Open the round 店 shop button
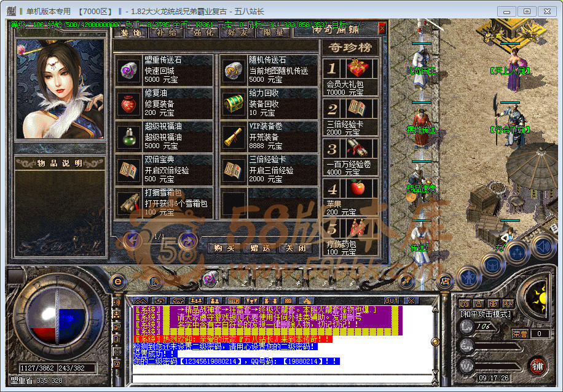This screenshot has width=563, height=392. pos(445,281)
